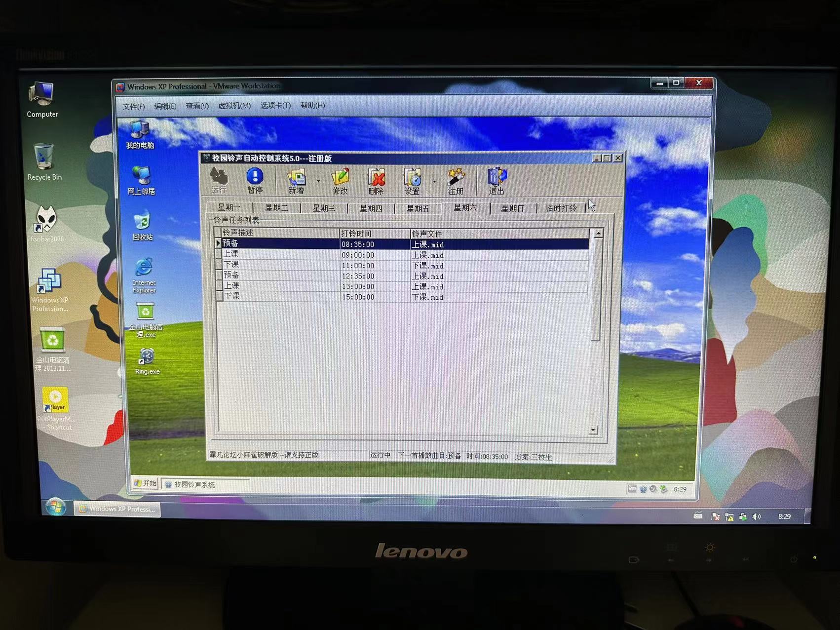The image size is (840, 630).
Task: Select the 临时打铃 tab
Action: tap(561, 208)
